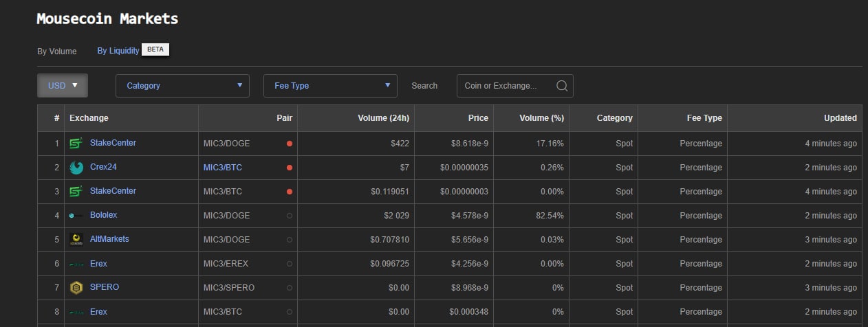Click the Mousecoin Markets heading

(107, 19)
